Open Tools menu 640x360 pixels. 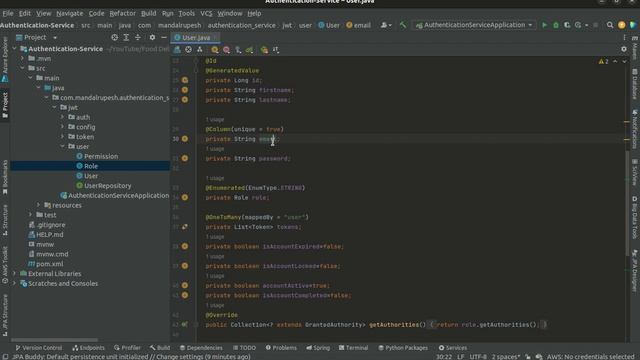point(187,13)
